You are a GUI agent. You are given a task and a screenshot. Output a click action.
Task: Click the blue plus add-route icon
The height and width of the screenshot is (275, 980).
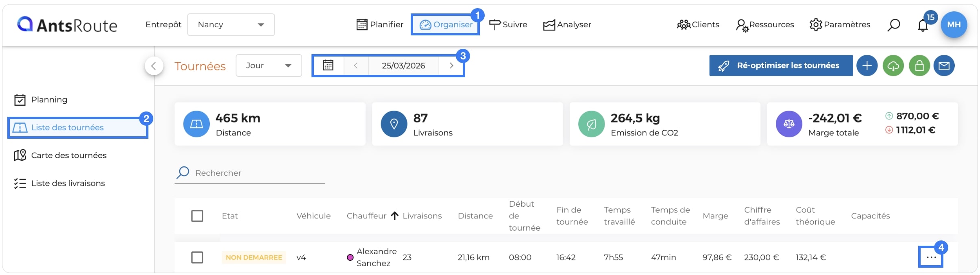(867, 65)
